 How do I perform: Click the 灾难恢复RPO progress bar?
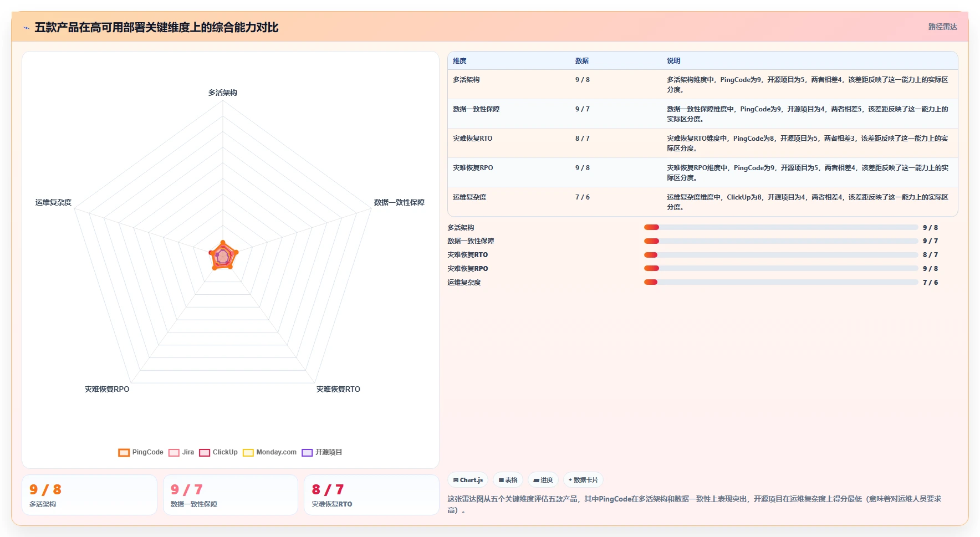781,268
